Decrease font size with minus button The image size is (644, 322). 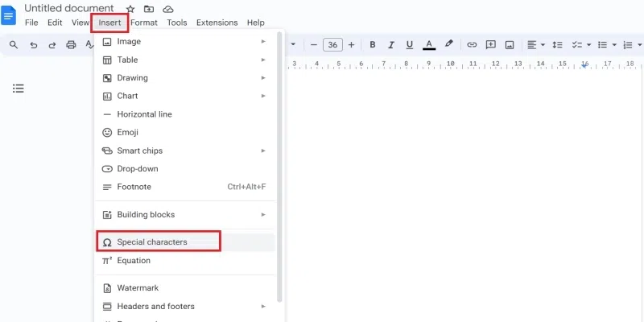pyautogui.click(x=314, y=45)
